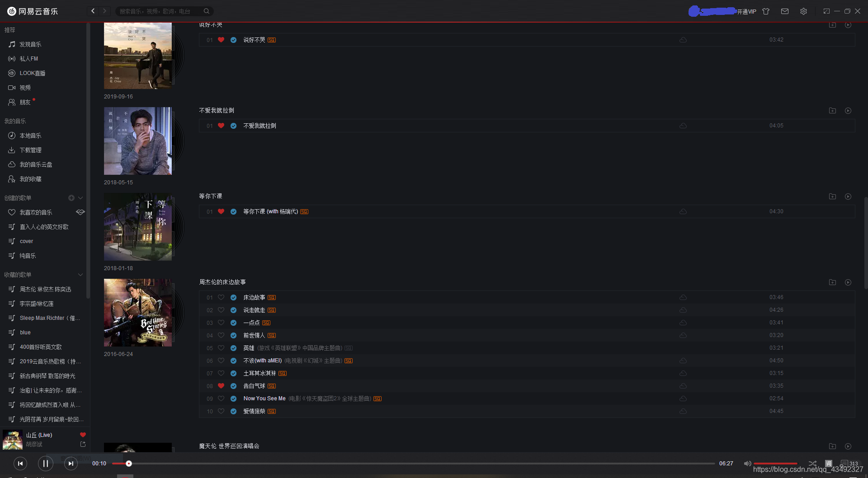The image size is (868, 478).
Task: Change the shuffle play mode icon
Action: [x=812, y=464]
